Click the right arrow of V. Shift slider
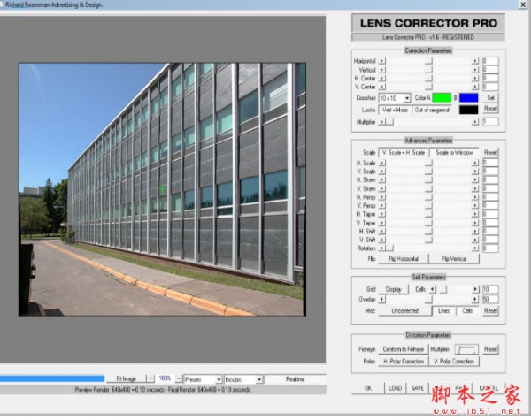Viewport: 531px width, 420px height. (x=474, y=240)
